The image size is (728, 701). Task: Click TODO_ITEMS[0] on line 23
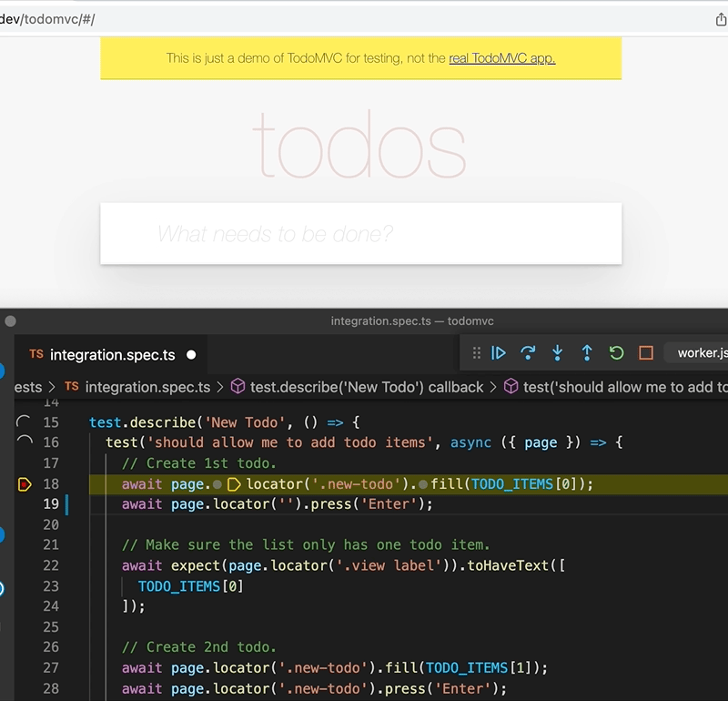[191, 586]
